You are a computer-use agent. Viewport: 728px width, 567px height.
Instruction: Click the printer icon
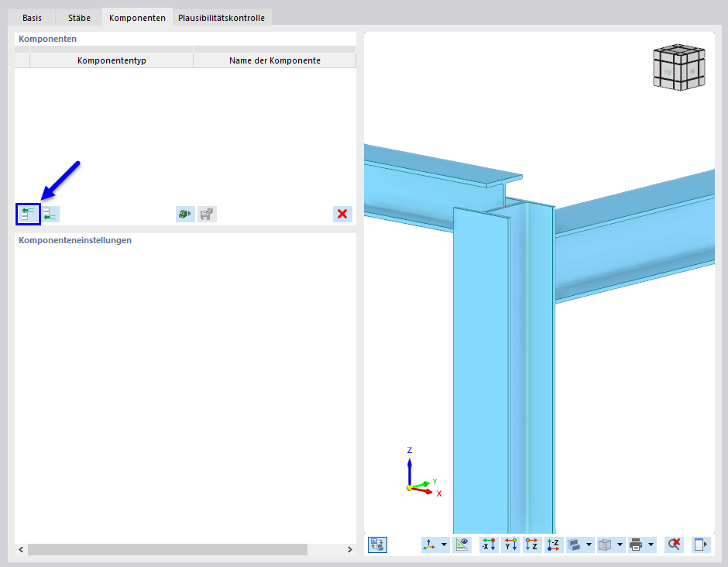[636, 545]
